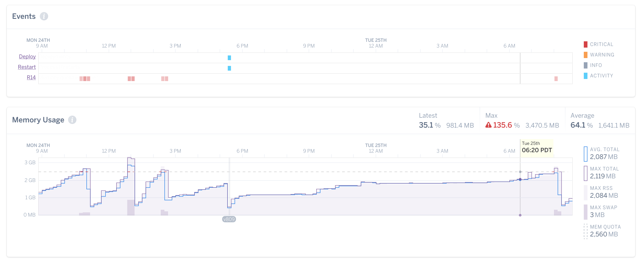Click the 1,641.1 MB average value
644x261 pixels.
(x=614, y=126)
